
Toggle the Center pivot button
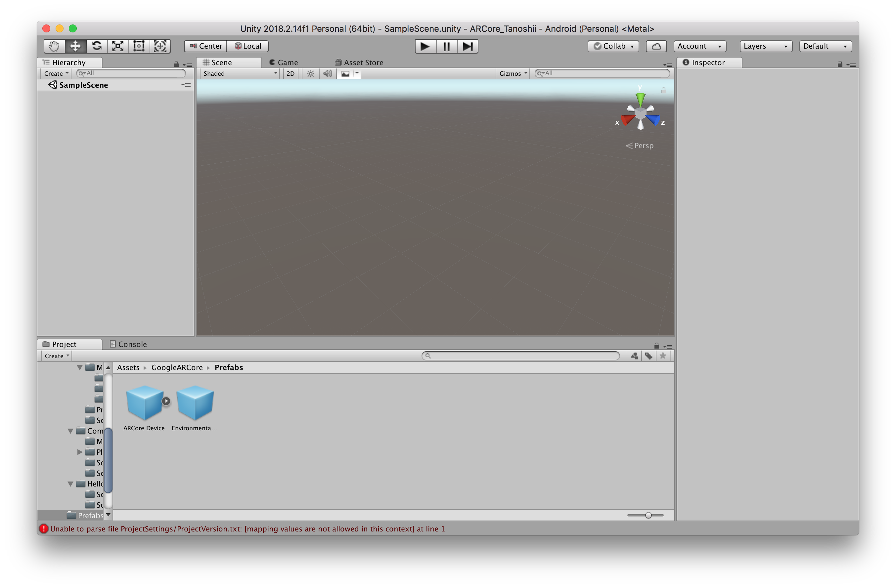pyautogui.click(x=205, y=46)
